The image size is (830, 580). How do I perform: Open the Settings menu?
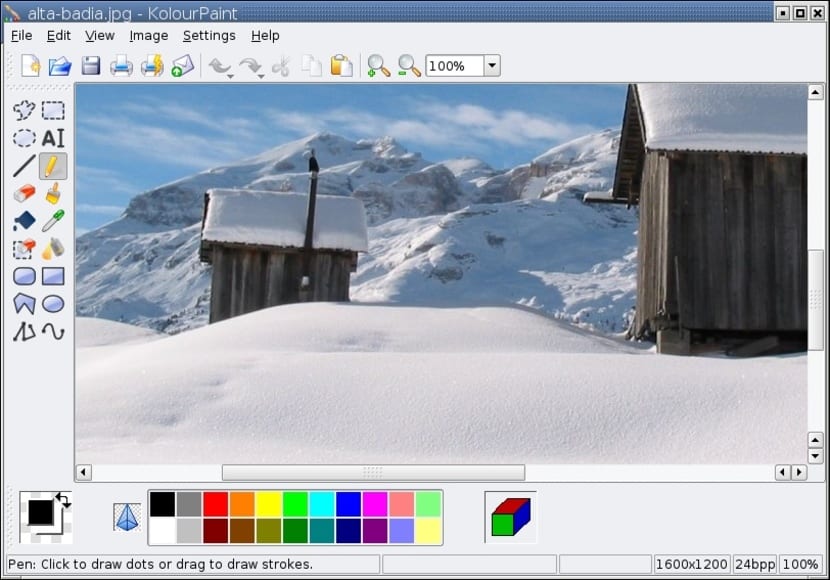(x=209, y=35)
